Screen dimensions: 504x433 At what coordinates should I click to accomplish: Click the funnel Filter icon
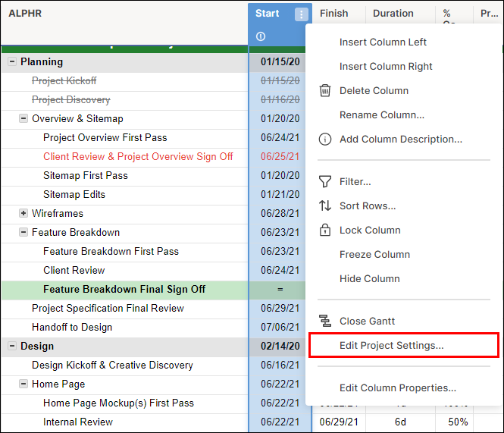pos(325,181)
